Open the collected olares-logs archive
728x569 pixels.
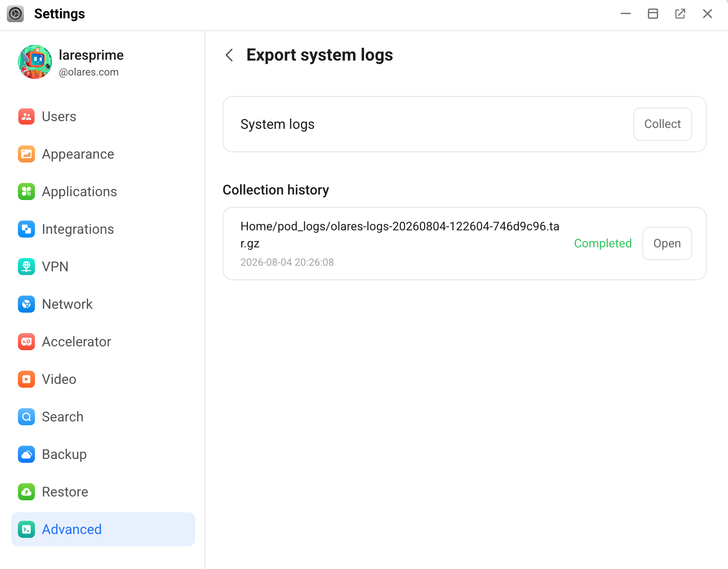pos(667,244)
